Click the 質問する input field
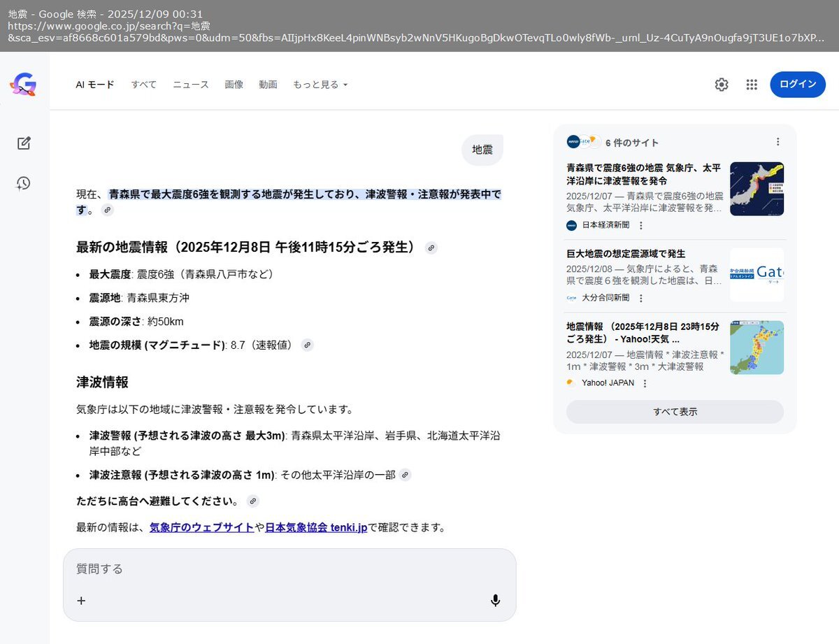This screenshot has width=839, height=644. click(x=210, y=568)
